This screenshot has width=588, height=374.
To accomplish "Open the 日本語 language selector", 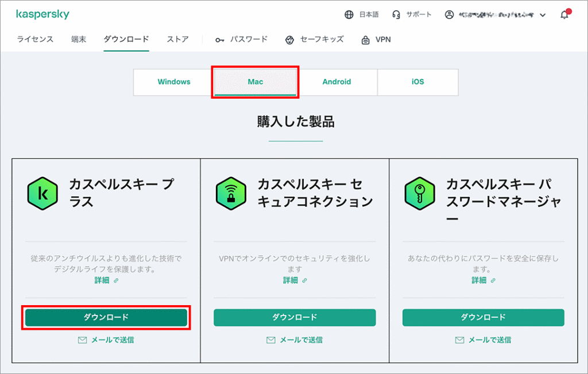I will 369,14.
